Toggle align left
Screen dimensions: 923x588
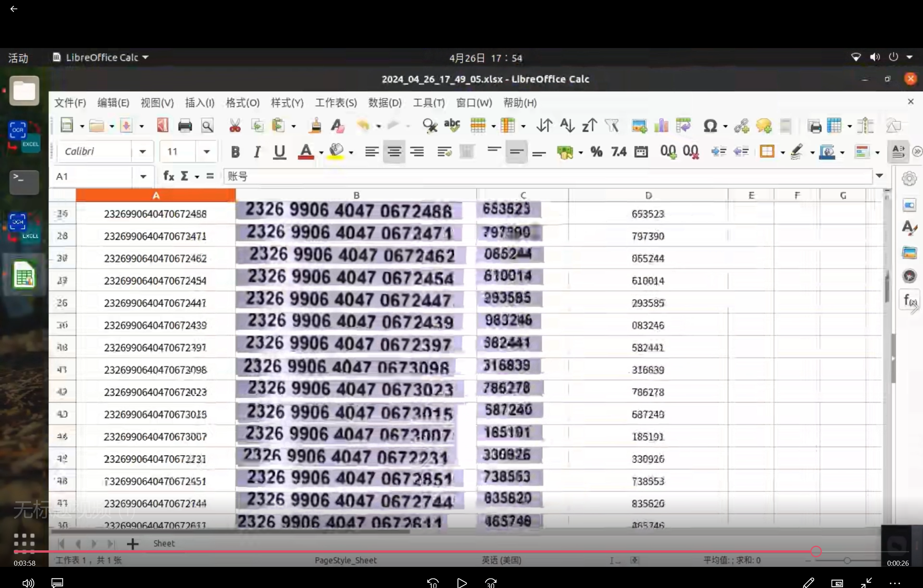[x=372, y=152]
